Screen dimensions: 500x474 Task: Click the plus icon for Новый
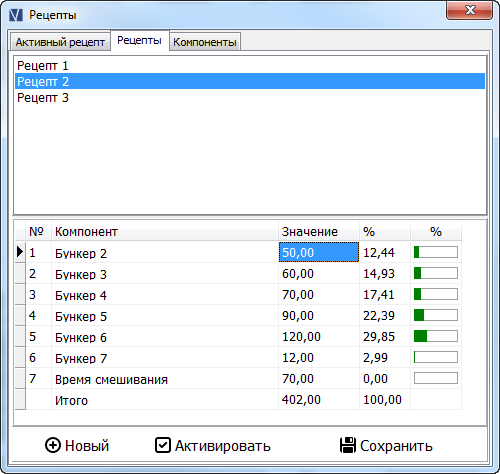[53, 445]
